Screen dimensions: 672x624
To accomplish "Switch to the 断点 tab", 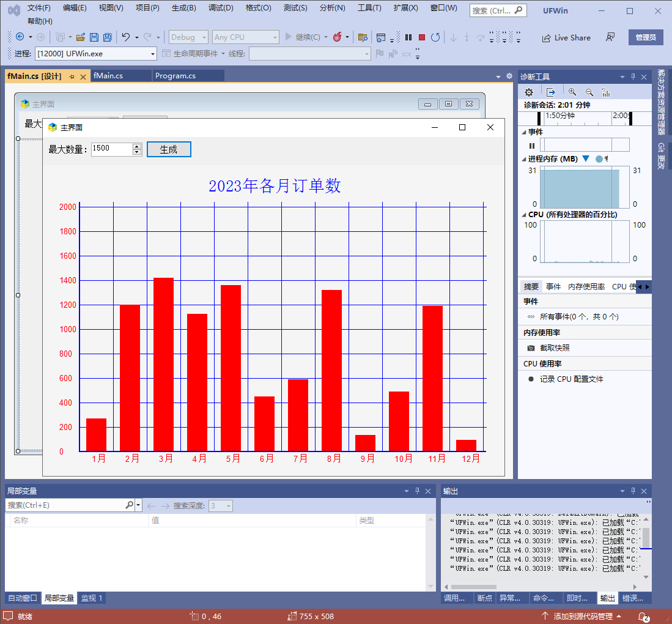I will pos(485,598).
